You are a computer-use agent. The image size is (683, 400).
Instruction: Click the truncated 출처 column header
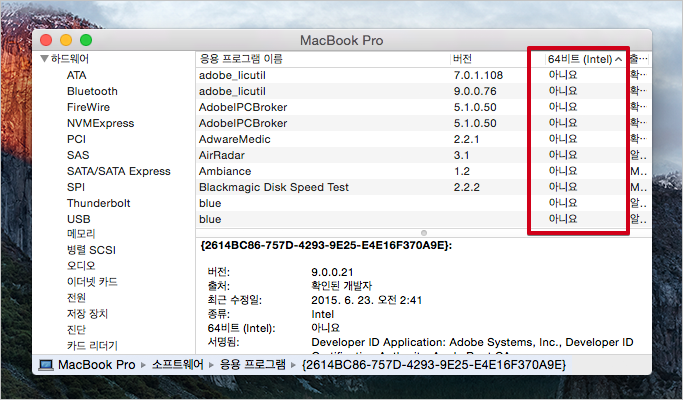click(639, 59)
